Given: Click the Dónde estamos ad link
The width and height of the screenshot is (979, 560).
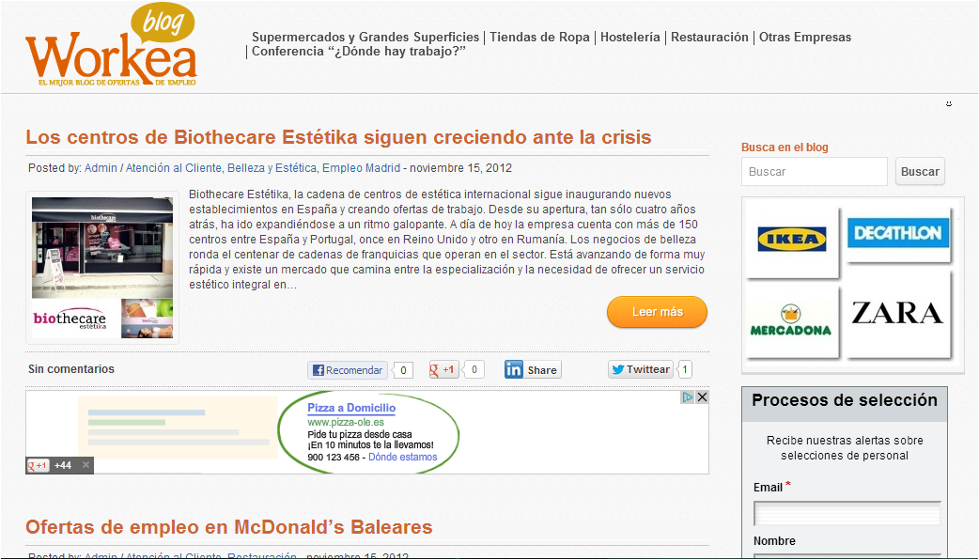Looking at the screenshot, I should pyautogui.click(x=403, y=457).
